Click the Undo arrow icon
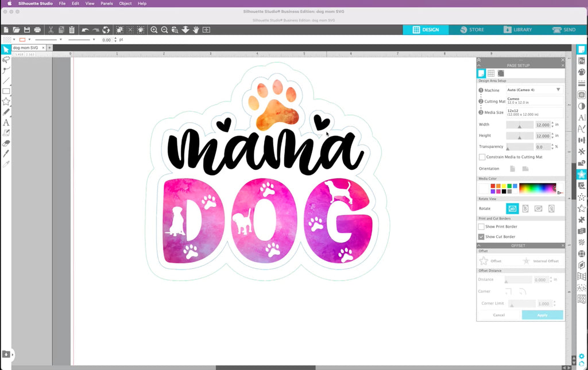Image resolution: width=588 pixels, height=370 pixels. tap(85, 30)
